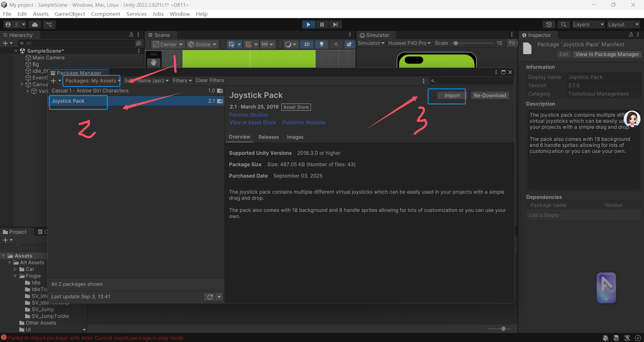The image size is (644, 342).
Task: Open the Inspector three-dot menu
Action: [638, 35]
